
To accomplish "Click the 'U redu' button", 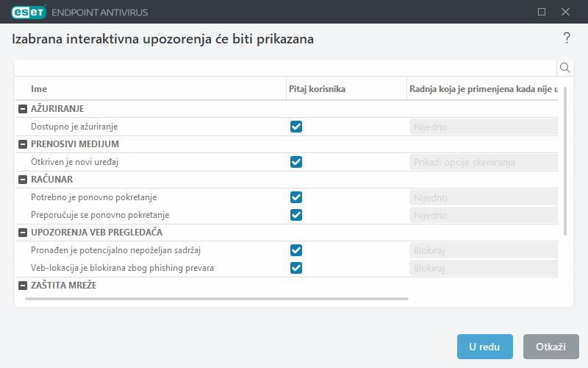I will pyautogui.click(x=485, y=347).
